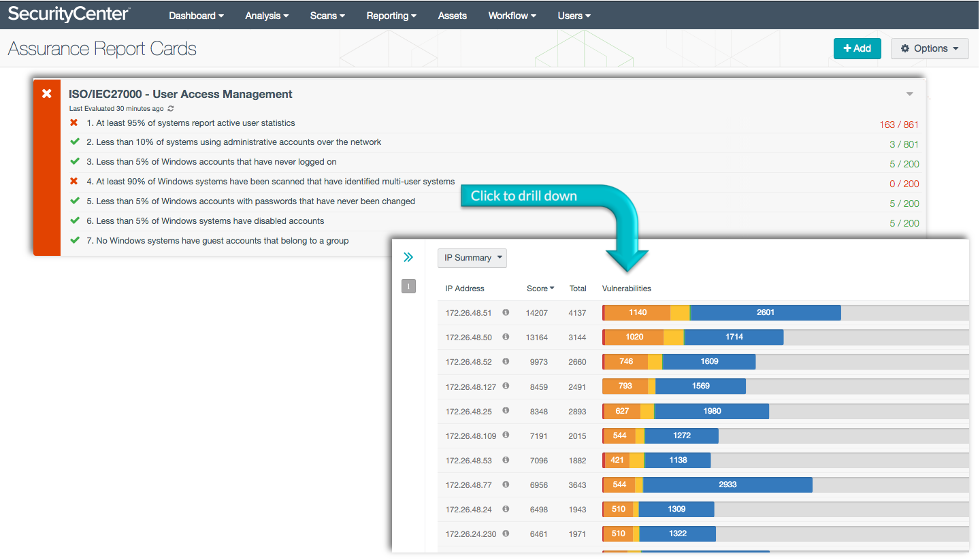Click the refresh icon beside Last Evaluated
Screen dimensions: 980x560
(x=171, y=109)
